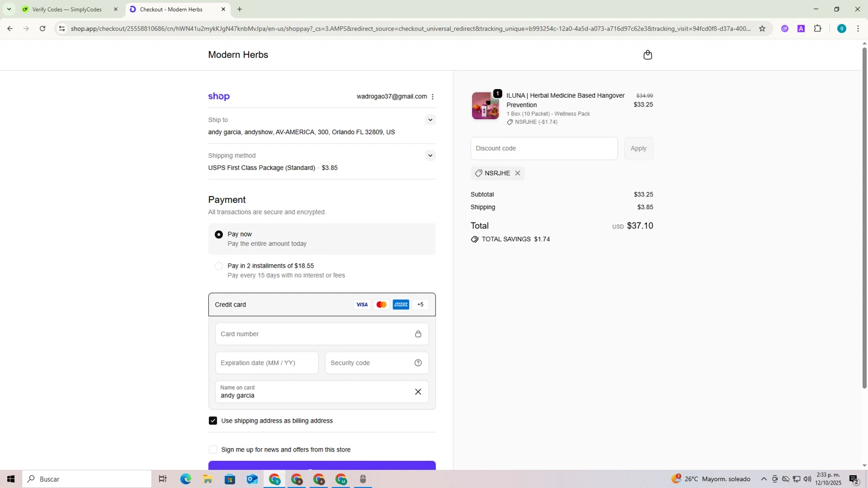Viewport: 868px width, 488px height.
Task: Click USPS First Class Package text
Action: coord(262,168)
